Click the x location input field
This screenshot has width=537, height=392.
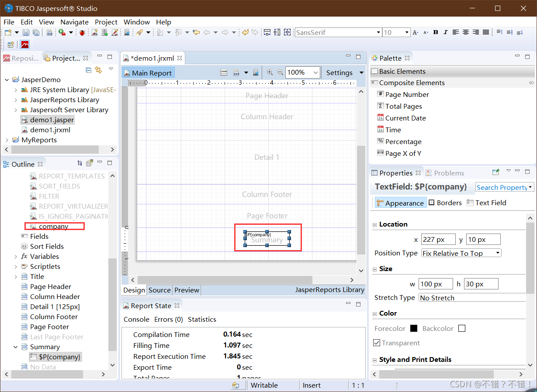tap(438, 239)
